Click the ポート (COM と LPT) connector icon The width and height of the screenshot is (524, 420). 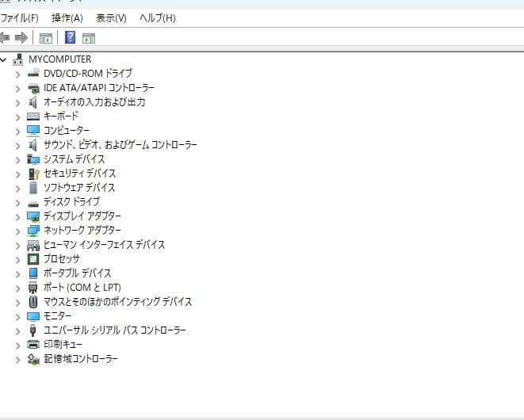[33, 288]
